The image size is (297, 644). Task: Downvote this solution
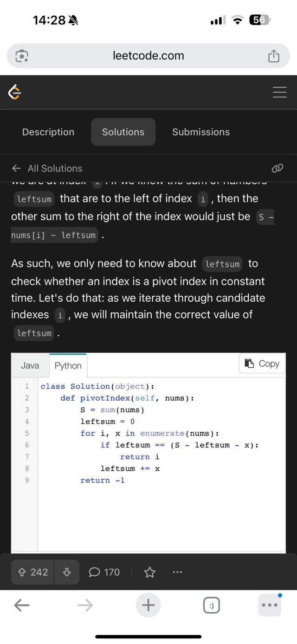click(67, 572)
